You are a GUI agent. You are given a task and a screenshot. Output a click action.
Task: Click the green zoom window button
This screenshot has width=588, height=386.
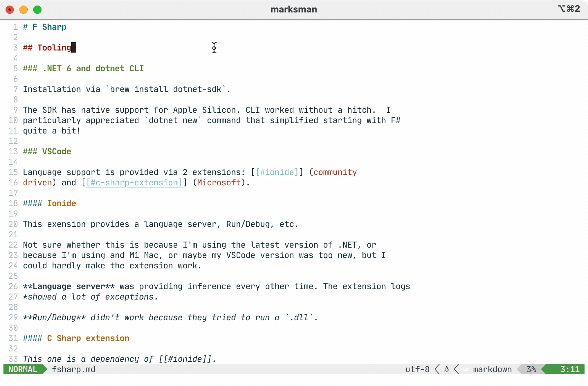point(37,10)
